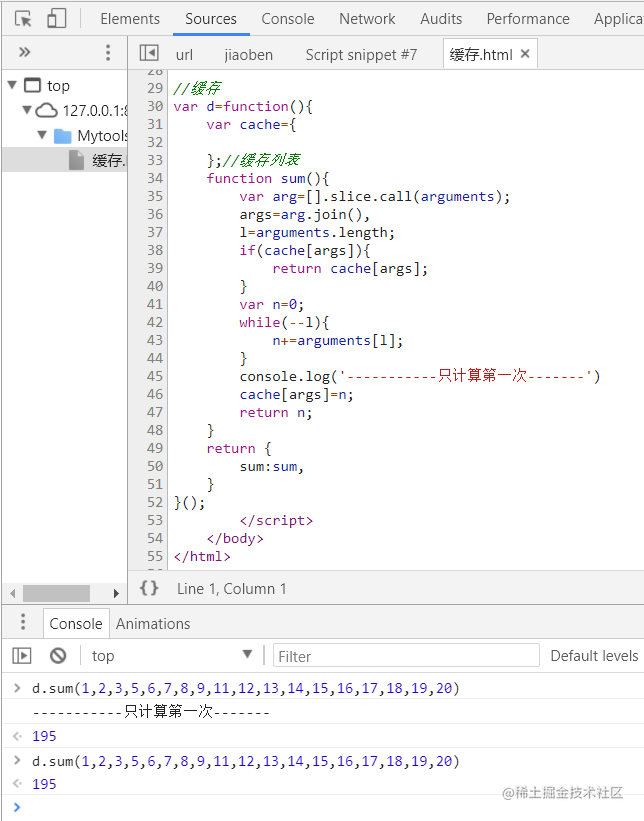Viewport: 644px width, 821px height.
Task: Click line number 30 in gutter
Action: coord(155,106)
